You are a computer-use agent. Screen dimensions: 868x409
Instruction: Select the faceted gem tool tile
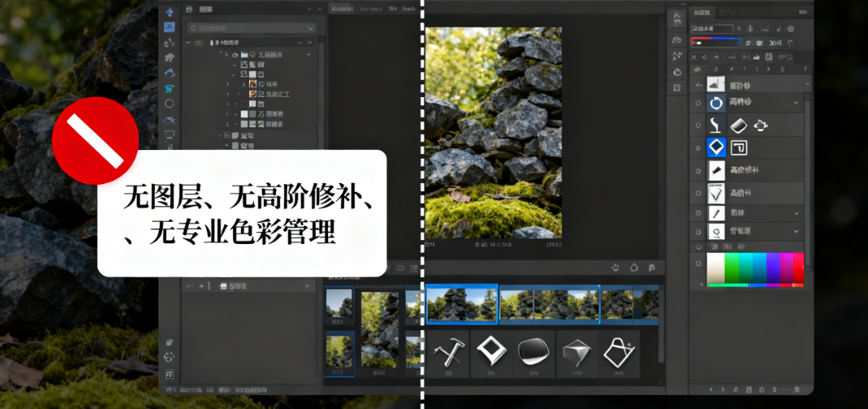(576, 354)
